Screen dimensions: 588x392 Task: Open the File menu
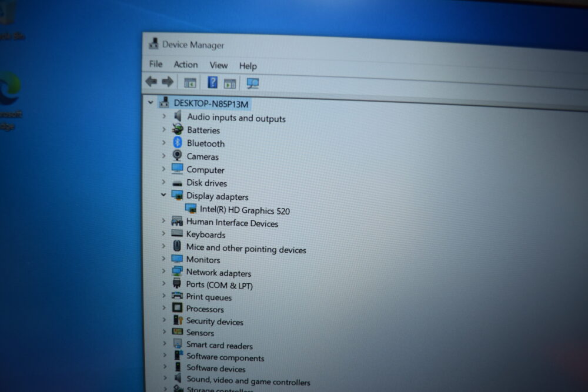[156, 64]
